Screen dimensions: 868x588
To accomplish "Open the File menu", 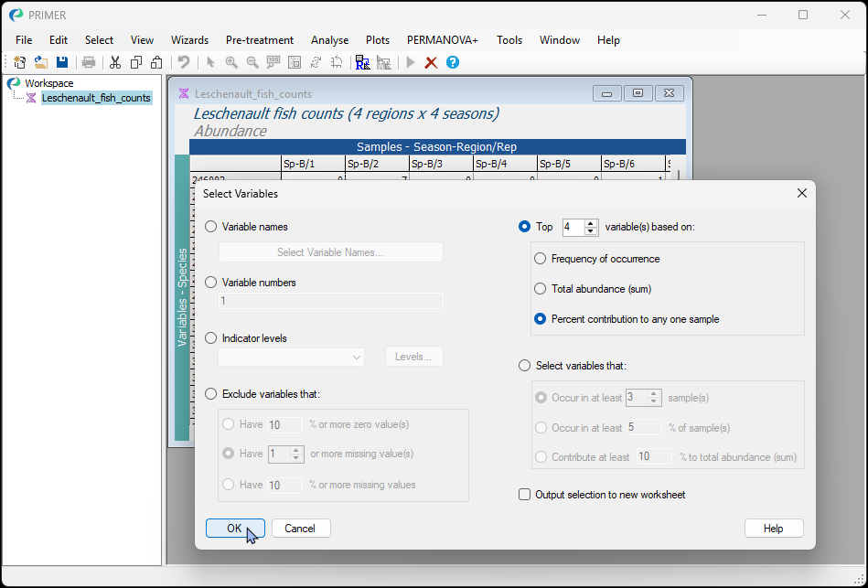I will point(24,40).
